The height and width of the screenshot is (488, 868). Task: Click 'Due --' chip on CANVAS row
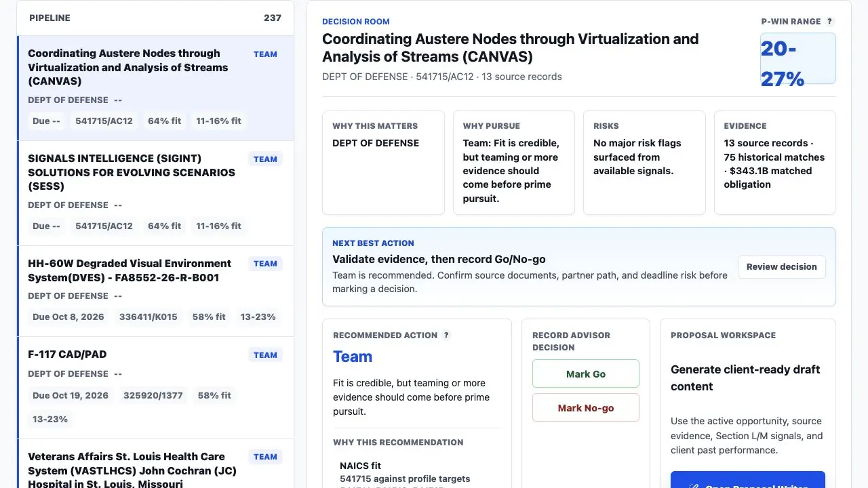(47, 121)
